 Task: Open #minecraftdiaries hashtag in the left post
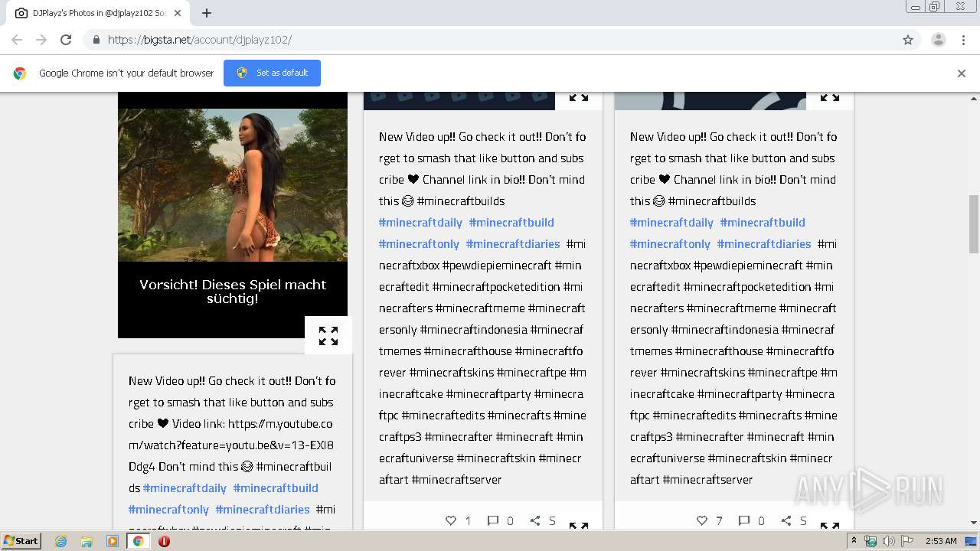263,510
